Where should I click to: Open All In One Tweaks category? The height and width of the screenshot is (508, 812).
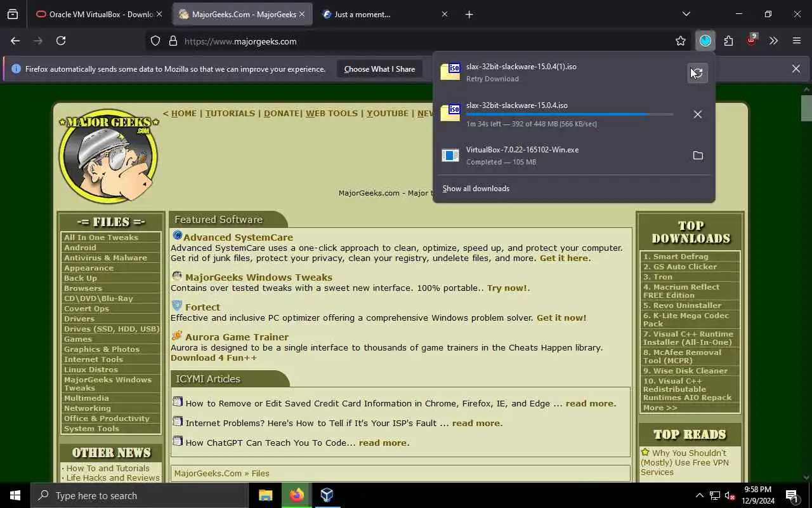pos(101,237)
